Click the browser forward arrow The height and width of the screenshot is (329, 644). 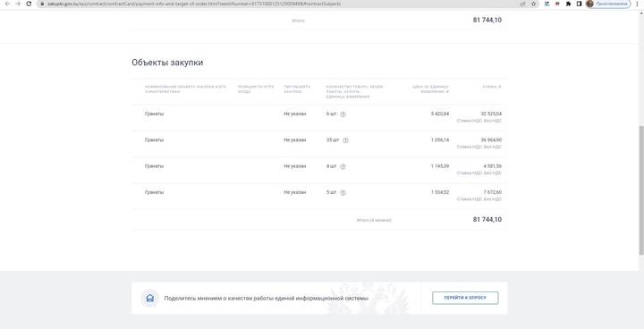(x=18, y=4)
